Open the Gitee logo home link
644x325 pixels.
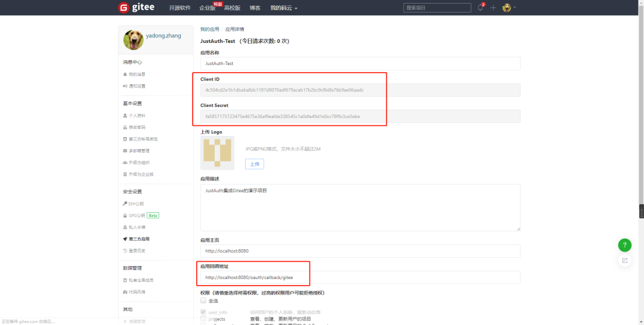138,8
